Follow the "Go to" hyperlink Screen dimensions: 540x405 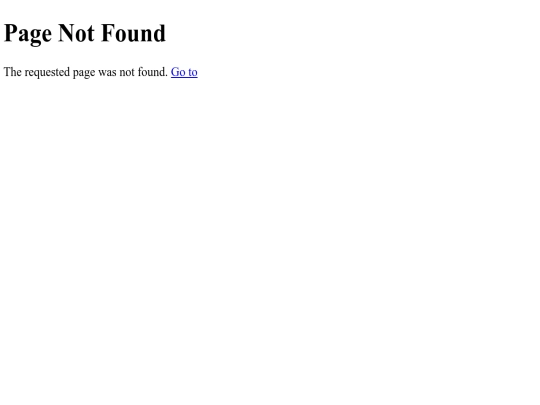coord(184,72)
